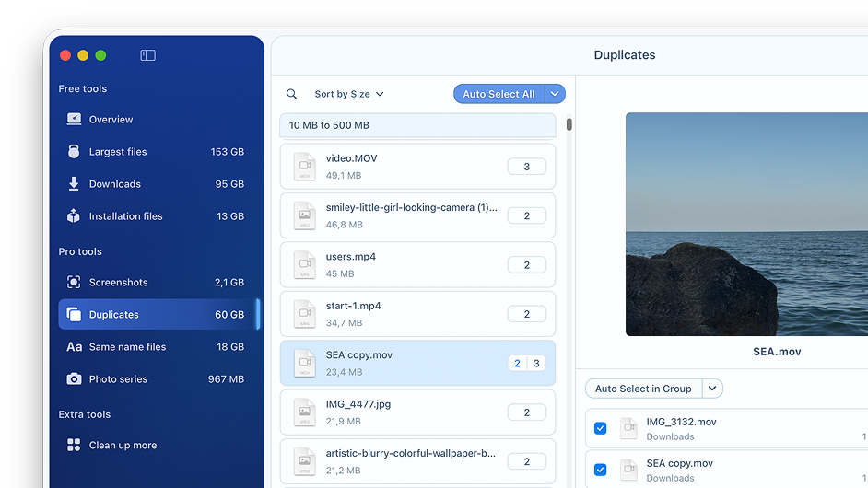Click SEA copy.mov file icon in group
Image resolution: width=868 pixels, height=488 pixels.
pyautogui.click(x=628, y=470)
